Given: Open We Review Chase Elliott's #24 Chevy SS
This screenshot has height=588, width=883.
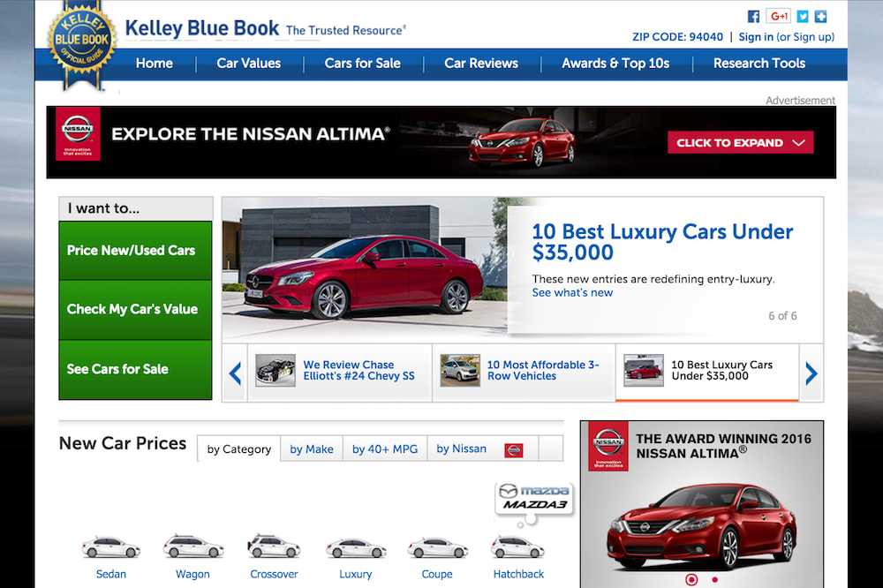Looking at the screenshot, I should 358,370.
